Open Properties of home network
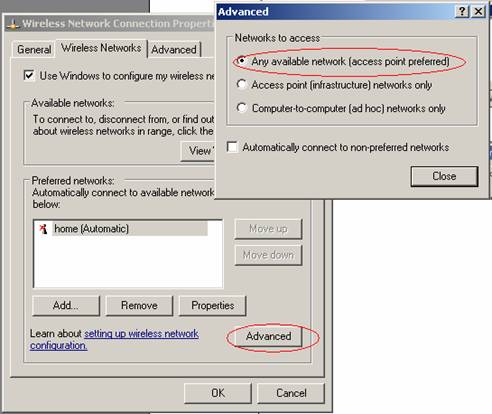Screen dimensions: 492x414 [213, 306]
